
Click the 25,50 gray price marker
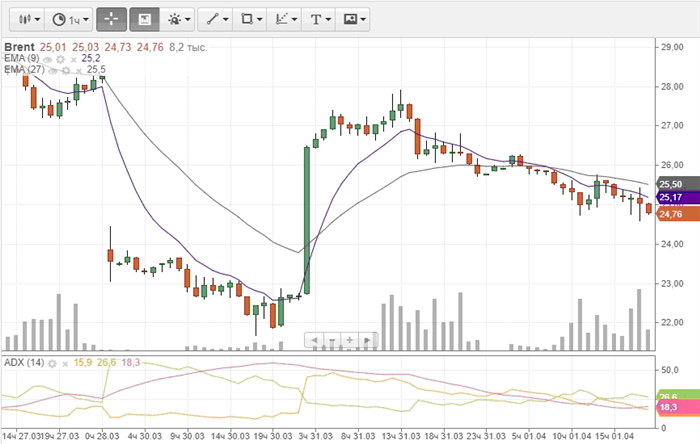[676, 184]
